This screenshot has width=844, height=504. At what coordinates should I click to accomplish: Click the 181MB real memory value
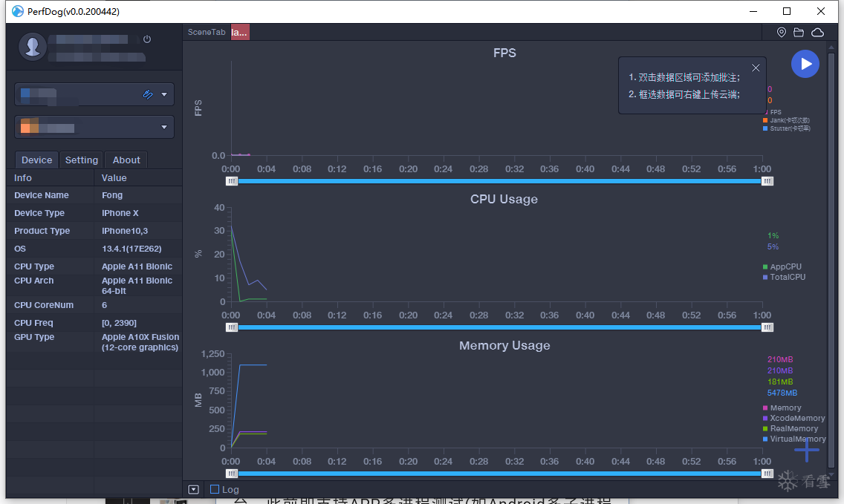[x=780, y=382]
